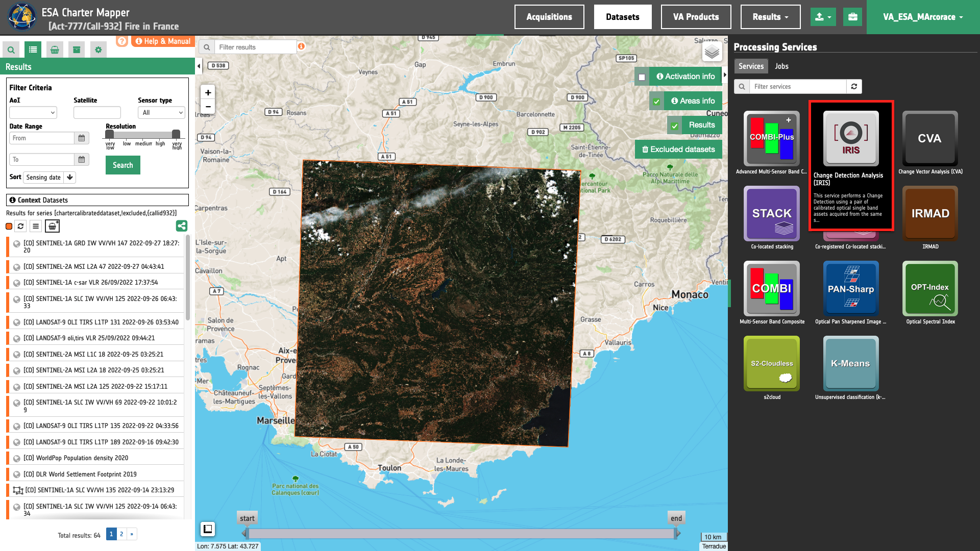
Task: Switch to the Datasets tab
Action: point(623,17)
